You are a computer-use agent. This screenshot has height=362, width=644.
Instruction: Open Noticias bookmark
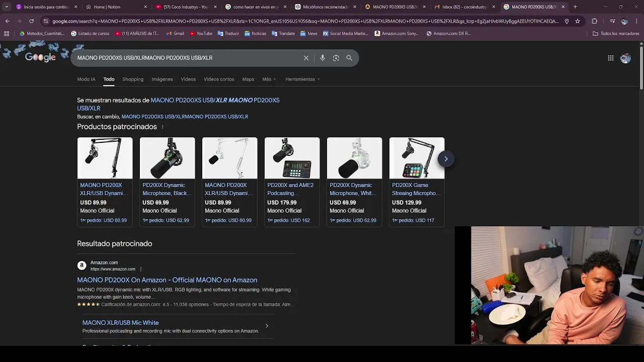click(x=256, y=34)
